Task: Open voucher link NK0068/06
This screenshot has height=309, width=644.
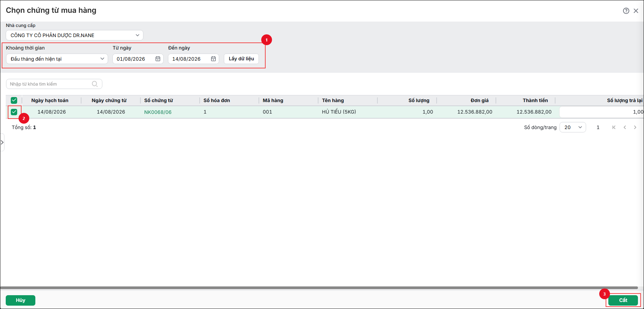Action: click(x=158, y=112)
